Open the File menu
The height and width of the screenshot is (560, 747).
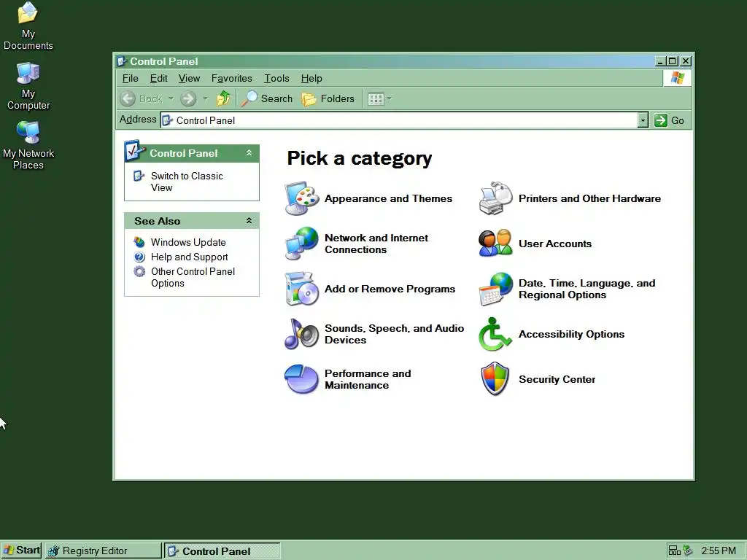(130, 78)
